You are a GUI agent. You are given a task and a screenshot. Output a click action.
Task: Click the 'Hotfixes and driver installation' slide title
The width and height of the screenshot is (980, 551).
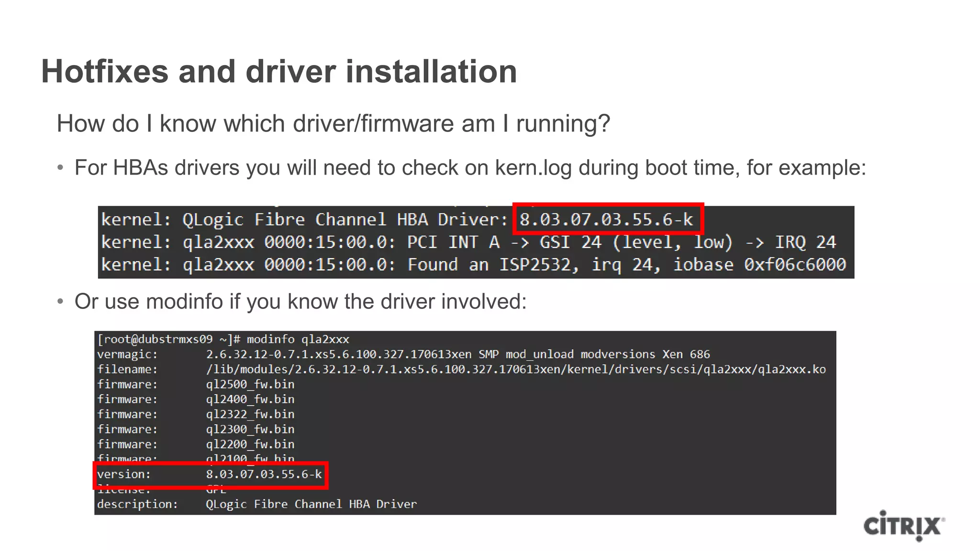point(279,72)
